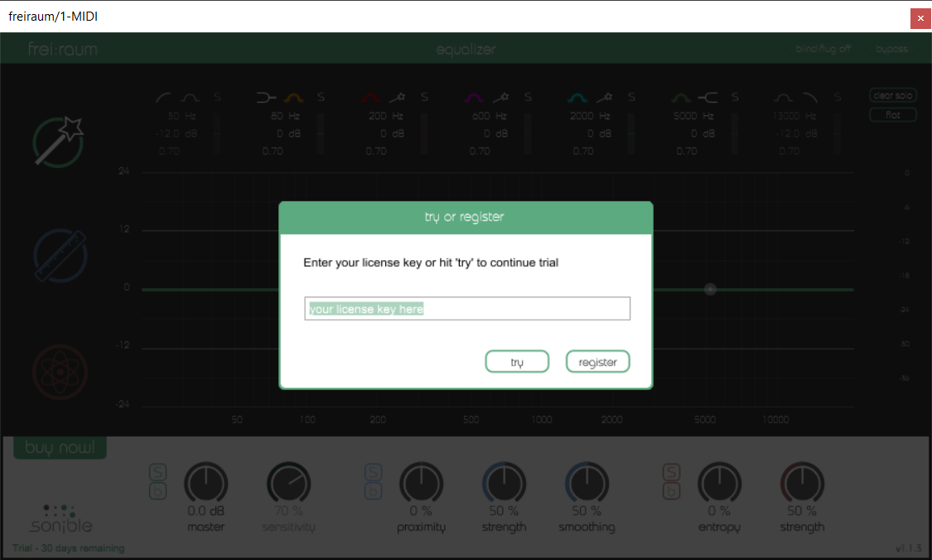Viewport: 932px width, 560px height.
Task: Toggle blue b button beside proximity knob
Action: pyautogui.click(x=374, y=491)
